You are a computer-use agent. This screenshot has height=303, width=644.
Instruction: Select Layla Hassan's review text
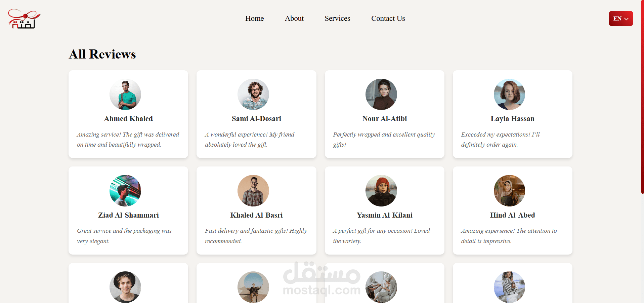click(501, 140)
